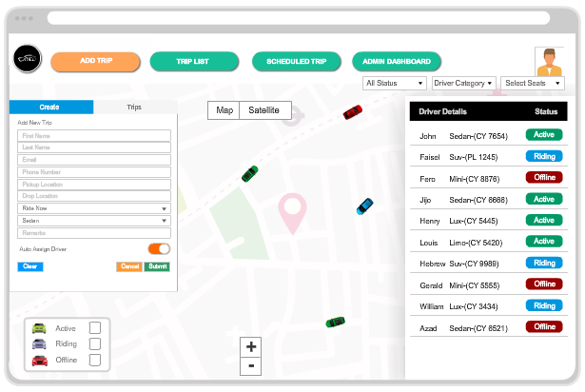Click the blue Clear button
The width and height of the screenshot is (585, 392).
point(30,266)
